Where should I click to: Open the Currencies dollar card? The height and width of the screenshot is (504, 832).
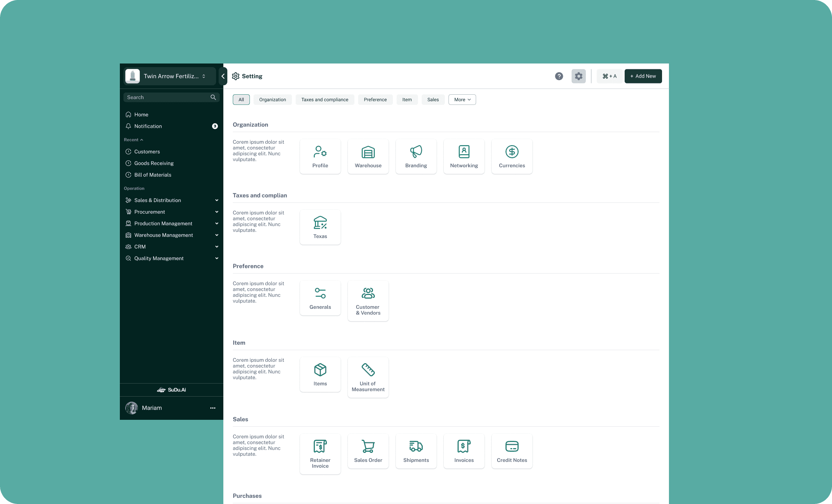click(512, 156)
